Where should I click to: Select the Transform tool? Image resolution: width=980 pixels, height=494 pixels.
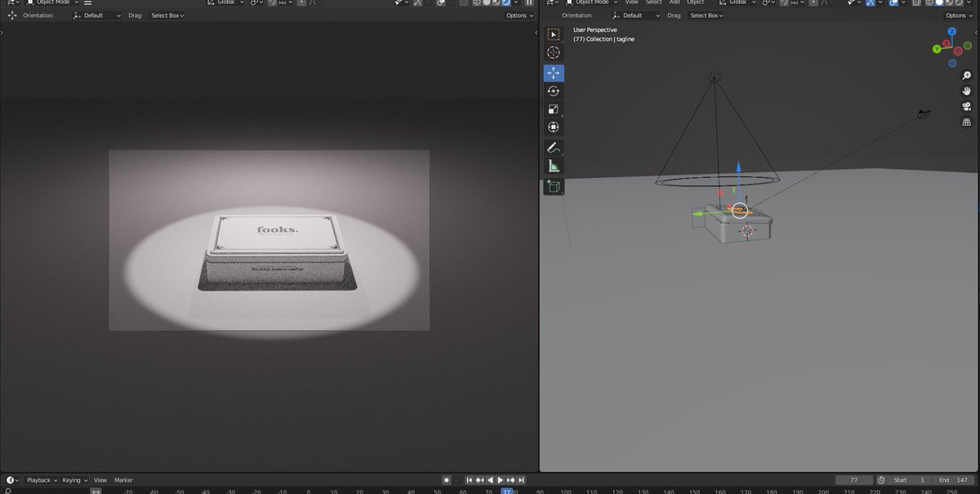554,127
